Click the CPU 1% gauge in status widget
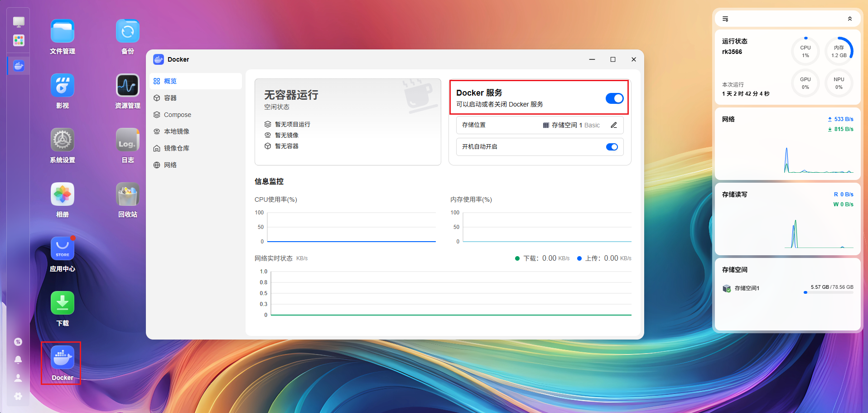The height and width of the screenshot is (413, 868). coord(805,51)
